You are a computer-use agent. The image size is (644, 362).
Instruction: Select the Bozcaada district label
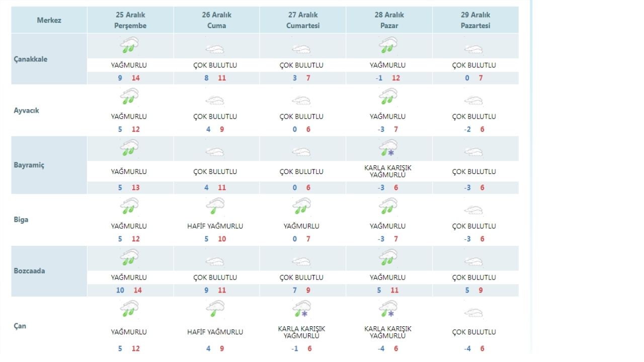point(29,271)
